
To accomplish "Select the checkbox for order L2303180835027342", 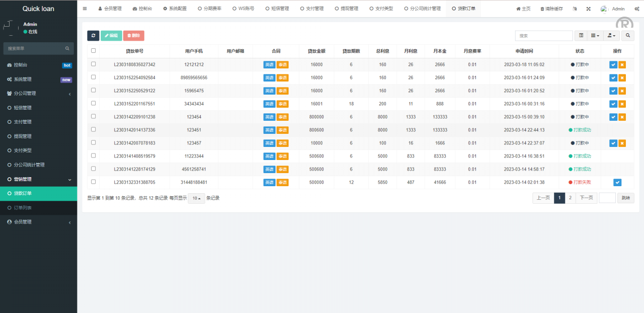I will point(93,64).
